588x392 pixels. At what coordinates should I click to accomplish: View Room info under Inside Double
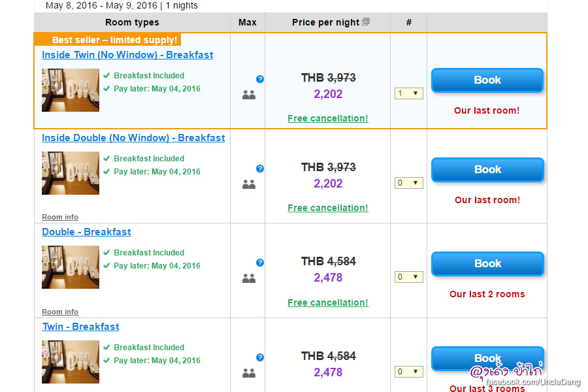click(60, 217)
